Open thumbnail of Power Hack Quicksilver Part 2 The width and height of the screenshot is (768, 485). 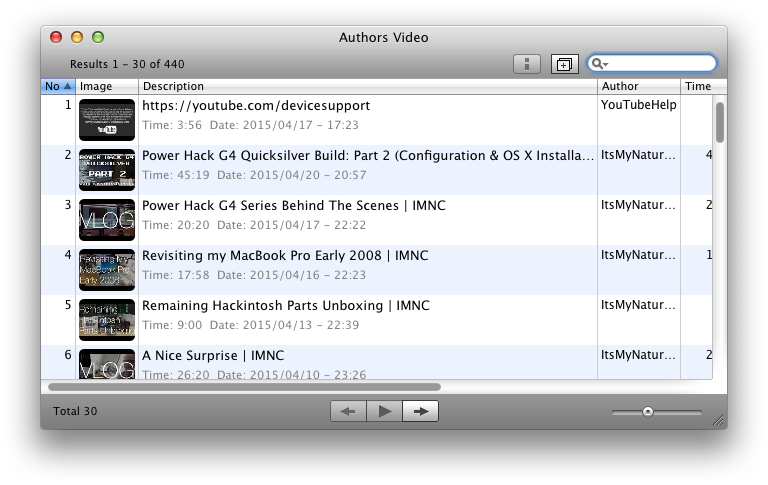pyautogui.click(x=107, y=170)
